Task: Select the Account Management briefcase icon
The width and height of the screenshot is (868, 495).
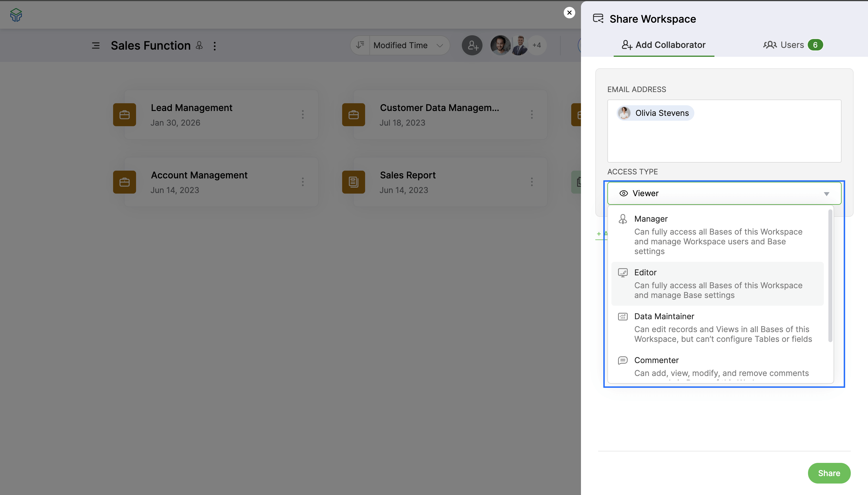Action: click(x=124, y=182)
